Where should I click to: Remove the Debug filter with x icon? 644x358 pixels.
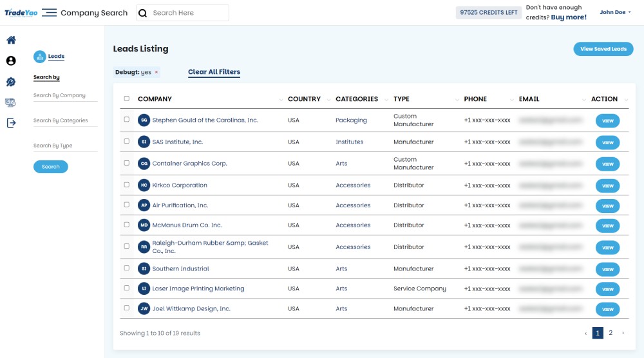pyautogui.click(x=156, y=72)
